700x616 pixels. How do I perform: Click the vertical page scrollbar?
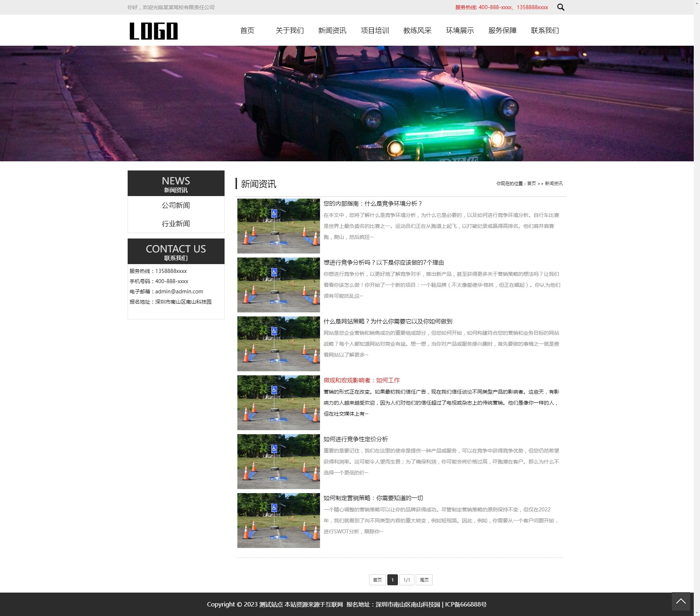[697, 293]
